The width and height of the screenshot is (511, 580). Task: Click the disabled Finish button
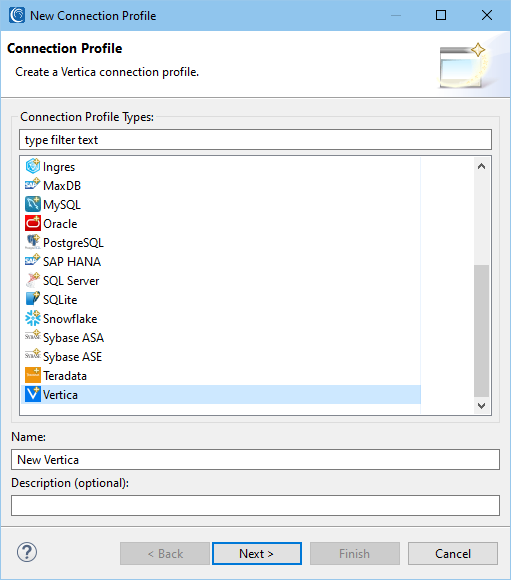[x=355, y=554]
